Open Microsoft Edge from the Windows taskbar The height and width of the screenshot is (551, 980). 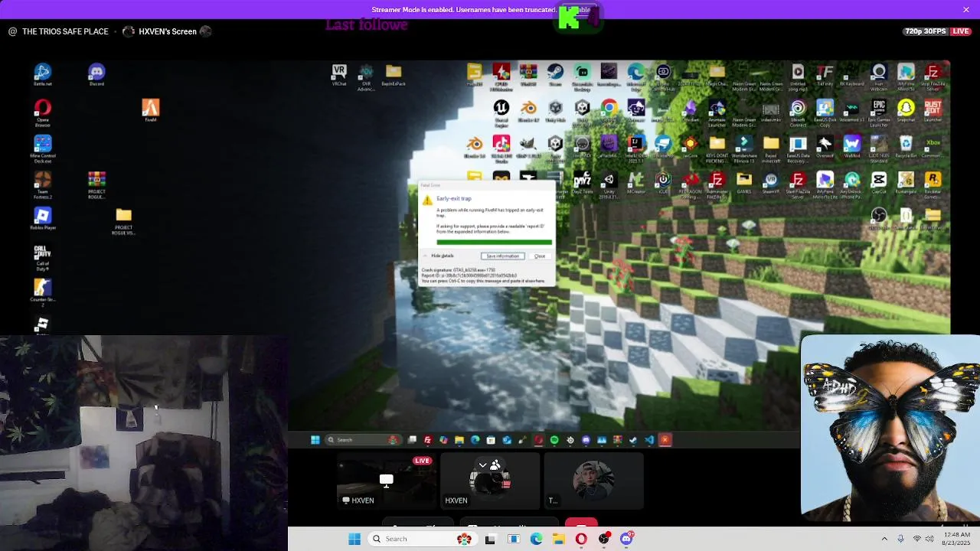[536, 539]
